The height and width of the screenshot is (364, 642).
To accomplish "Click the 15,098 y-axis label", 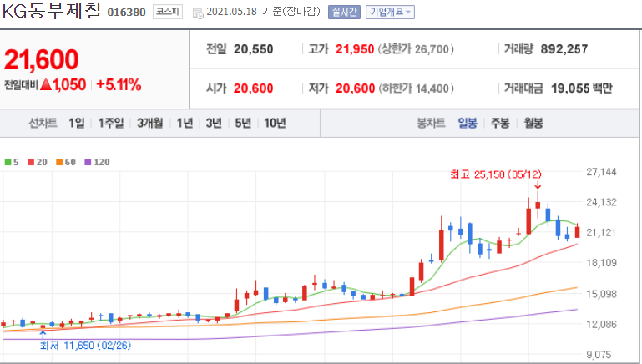I will [x=601, y=294].
